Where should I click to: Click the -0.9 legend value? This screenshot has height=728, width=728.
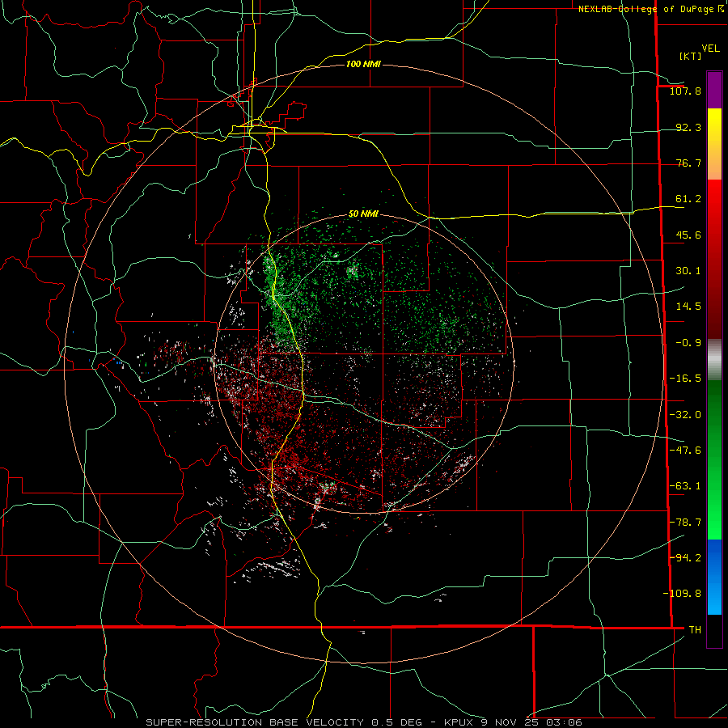tap(688, 343)
